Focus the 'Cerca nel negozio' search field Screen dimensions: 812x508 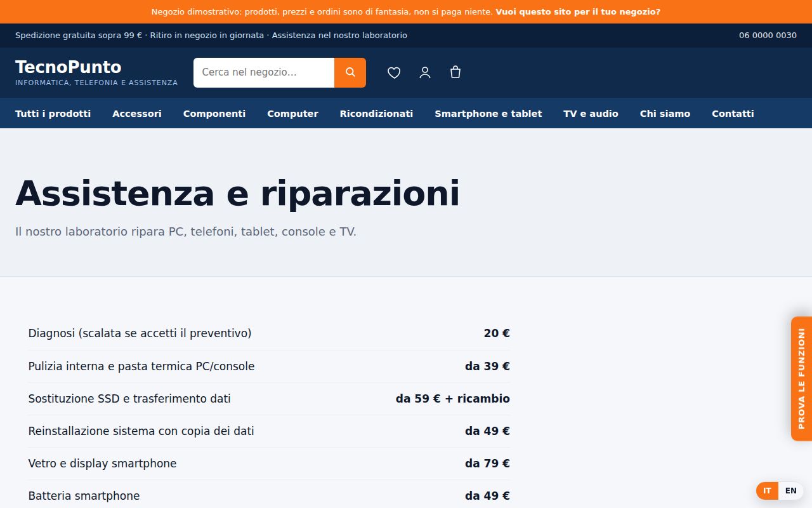tap(264, 72)
